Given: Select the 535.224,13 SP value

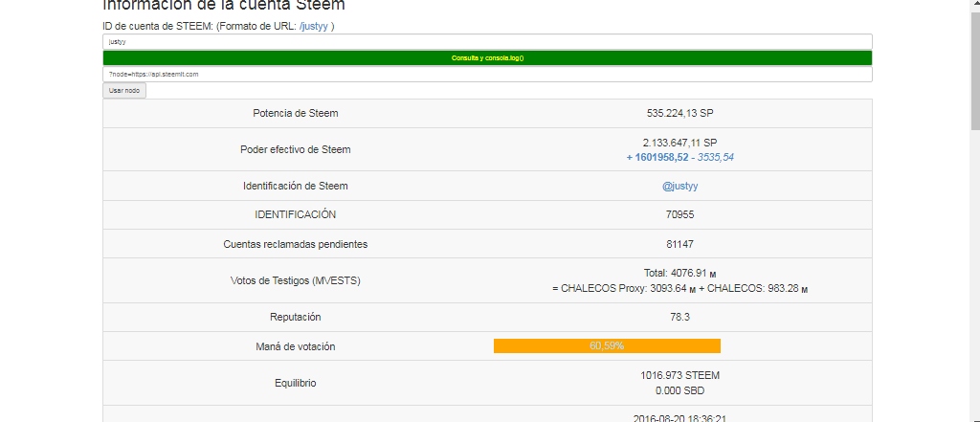Looking at the screenshot, I should (x=680, y=114).
